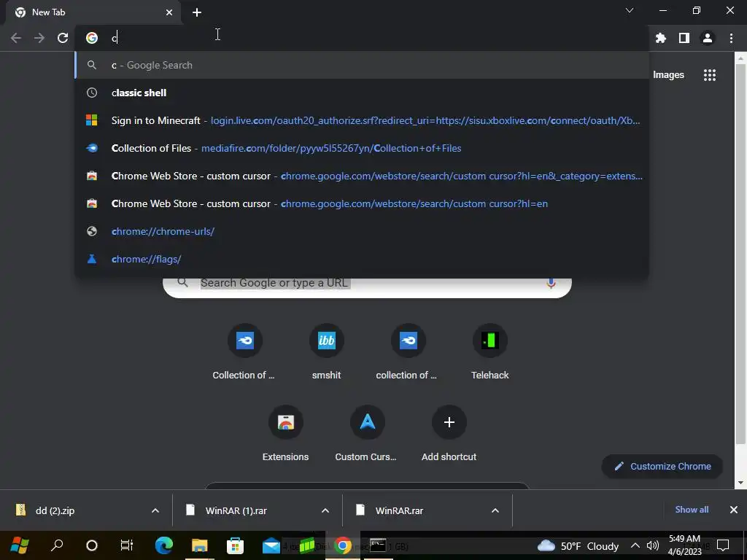The image size is (747, 560).
Task: Open the tab search chevron
Action: tap(630, 10)
